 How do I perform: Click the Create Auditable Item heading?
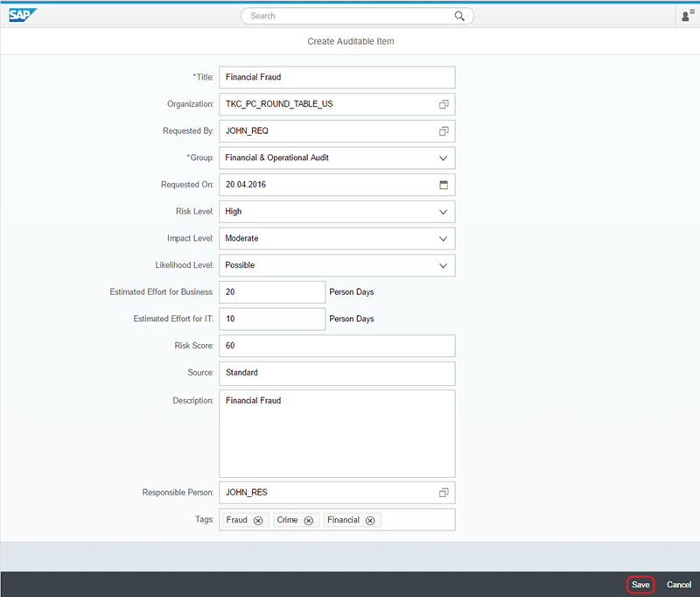coord(351,41)
